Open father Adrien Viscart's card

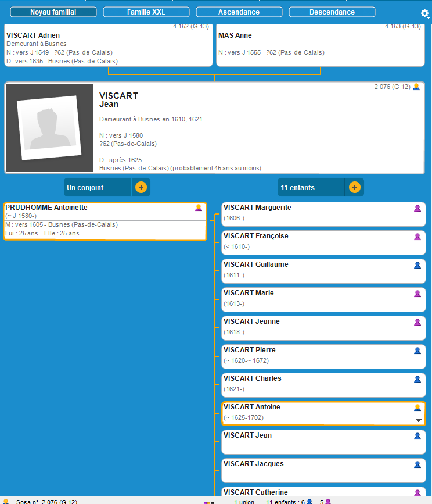[109, 45]
